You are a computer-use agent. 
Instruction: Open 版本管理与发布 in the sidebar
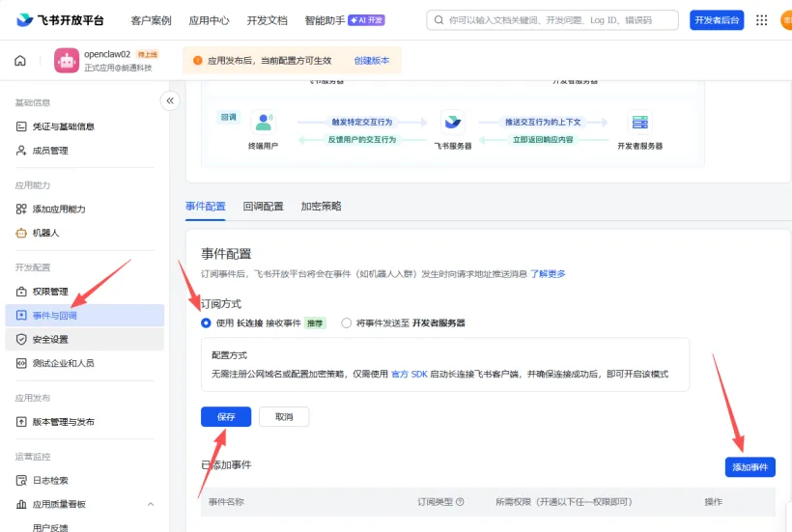85,422
